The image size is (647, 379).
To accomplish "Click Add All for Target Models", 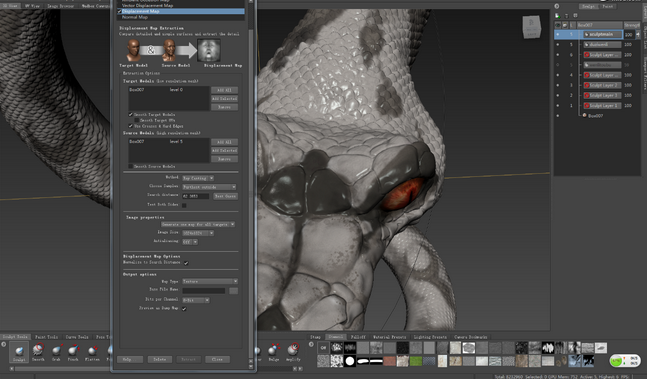I will click(224, 90).
